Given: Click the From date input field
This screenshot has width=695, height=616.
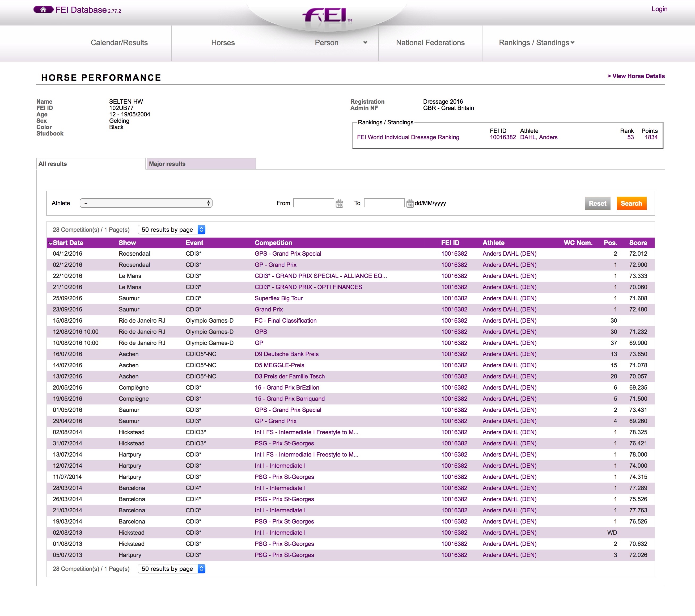Looking at the screenshot, I should coord(313,203).
